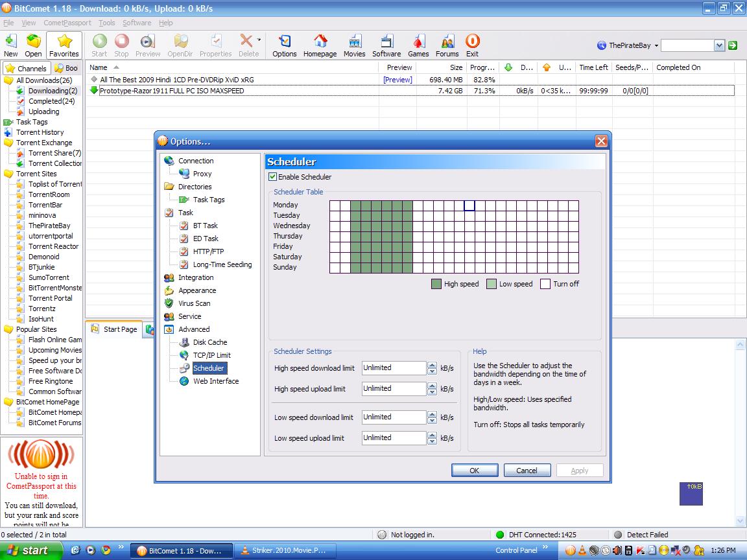The height and width of the screenshot is (560, 747).
Task: Click the BitComet taskbar button
Action: point(181,550)
